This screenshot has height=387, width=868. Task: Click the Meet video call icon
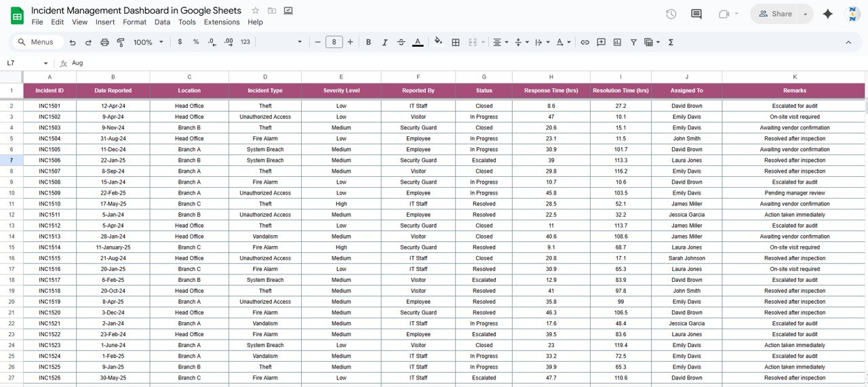[724, 14]
